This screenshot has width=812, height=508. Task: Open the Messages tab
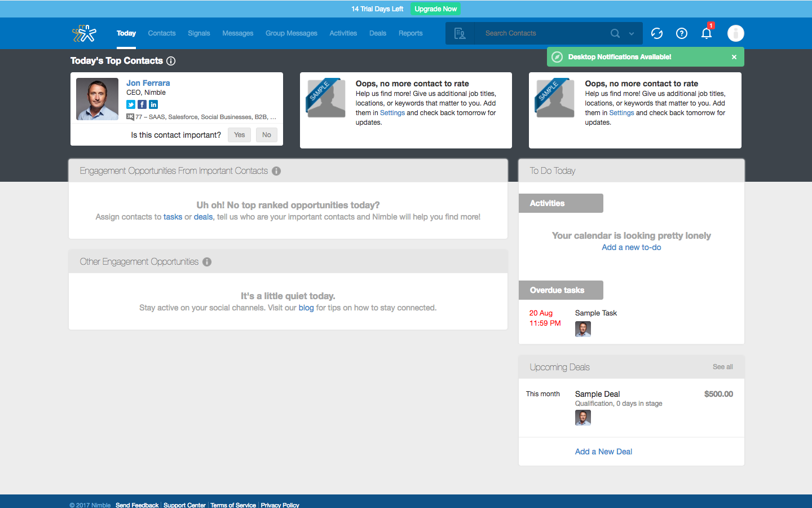238,33
